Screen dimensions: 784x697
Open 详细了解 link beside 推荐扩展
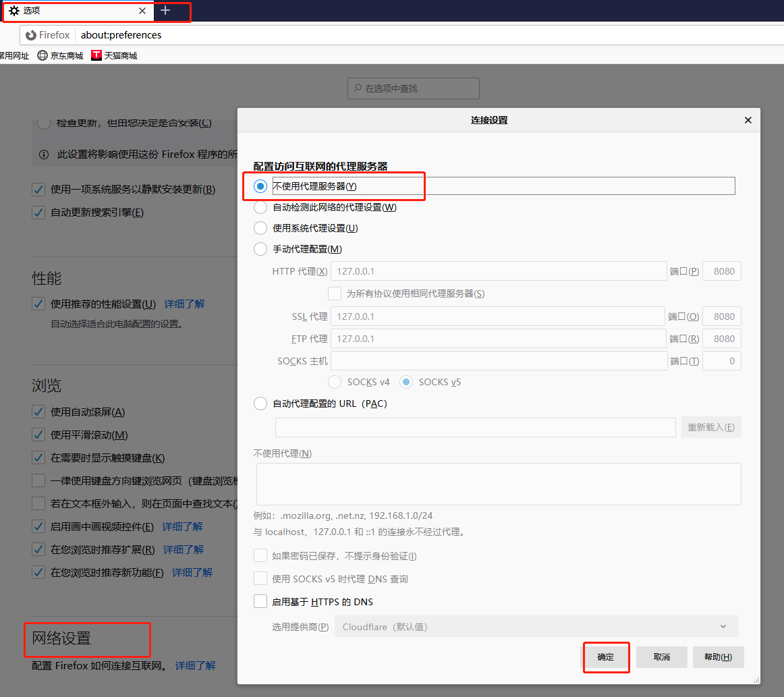(x=184, y=549)
